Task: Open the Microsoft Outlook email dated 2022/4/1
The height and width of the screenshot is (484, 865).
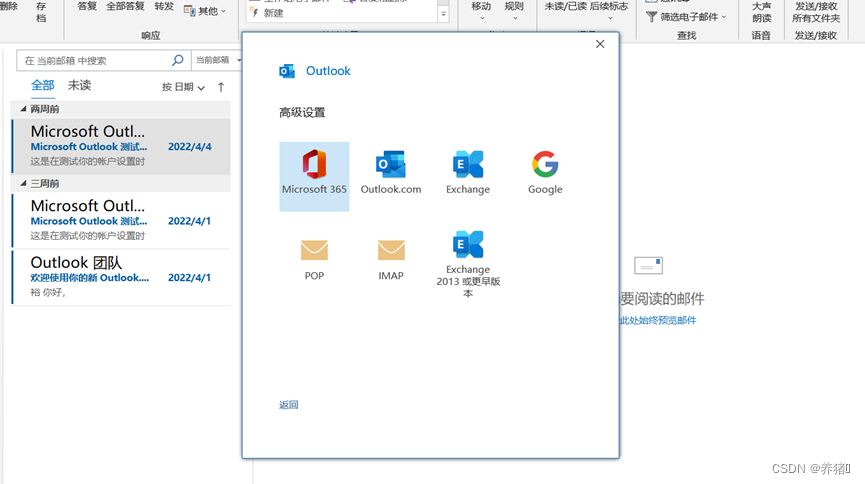Action: click(x=121, y=220)
